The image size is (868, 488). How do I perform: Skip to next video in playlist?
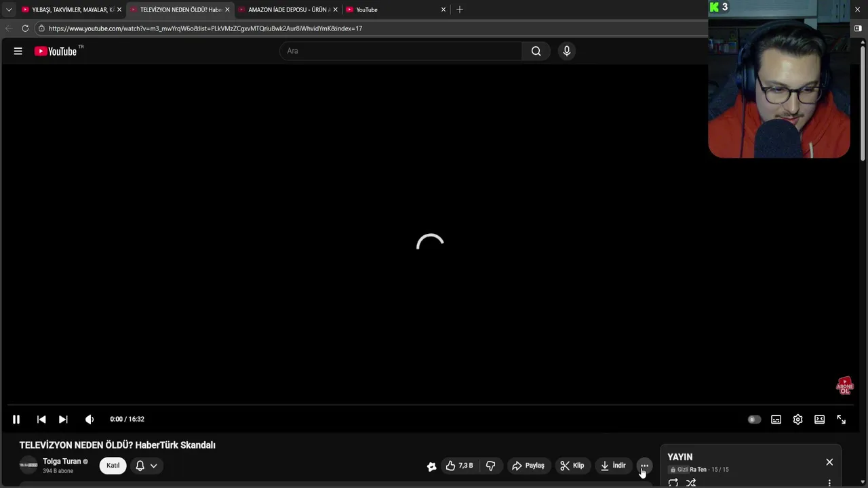(63, 420)
